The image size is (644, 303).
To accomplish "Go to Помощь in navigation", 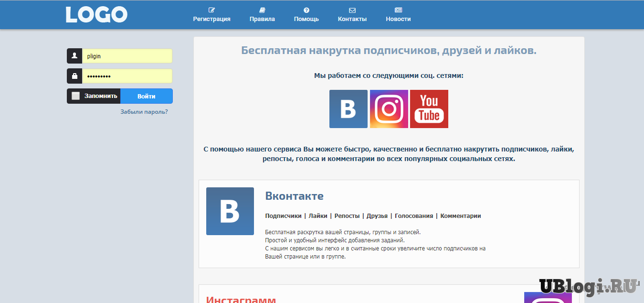I will (306, 15).
